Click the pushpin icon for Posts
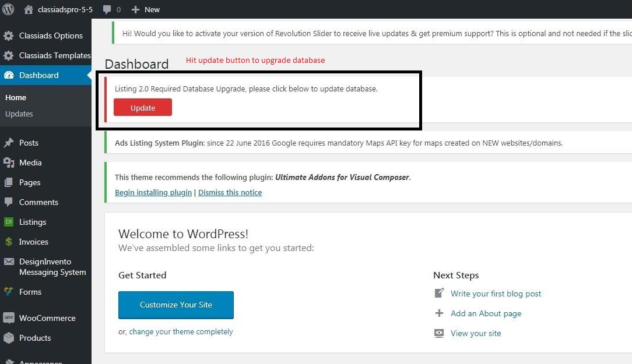Viewport: 632px width, 364px height. tap(9, 143)
